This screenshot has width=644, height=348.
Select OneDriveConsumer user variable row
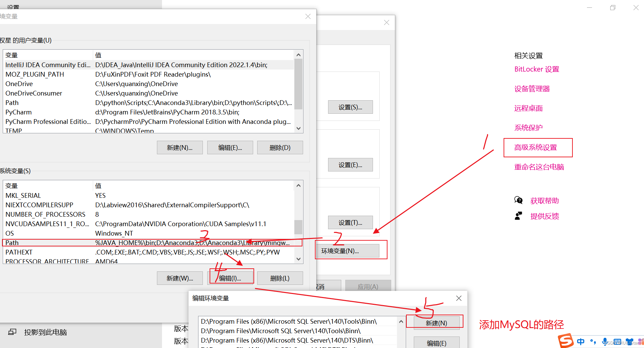149,93
